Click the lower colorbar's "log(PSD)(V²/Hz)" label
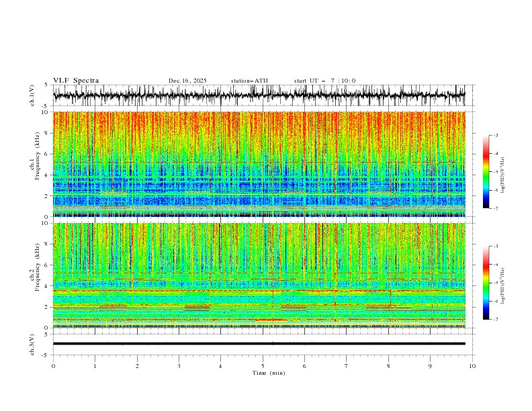The image size is (532, 411). tap(502, 286)
